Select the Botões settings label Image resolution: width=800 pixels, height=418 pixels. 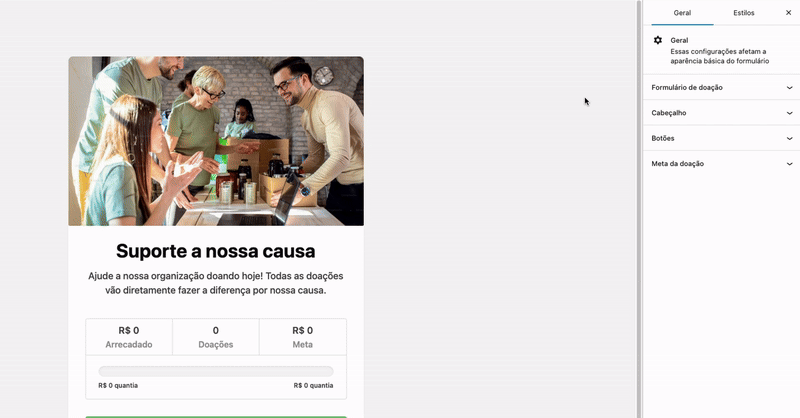pos(663,138)
